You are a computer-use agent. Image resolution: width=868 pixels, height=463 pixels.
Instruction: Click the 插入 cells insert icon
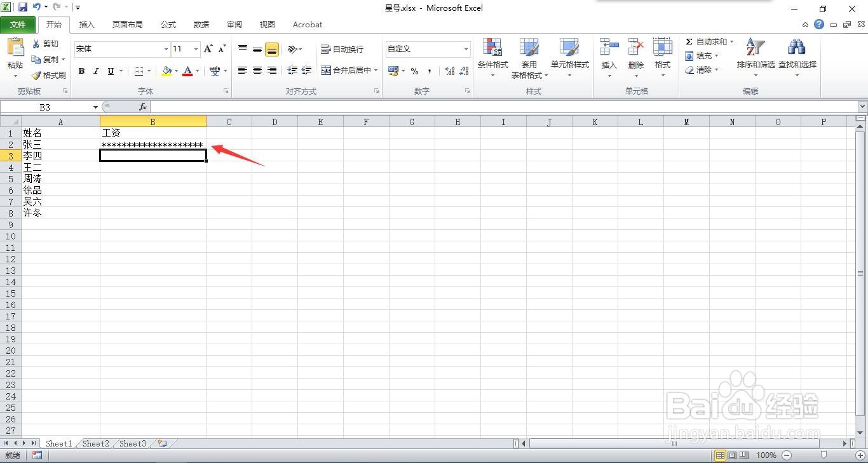coord(609,48)
